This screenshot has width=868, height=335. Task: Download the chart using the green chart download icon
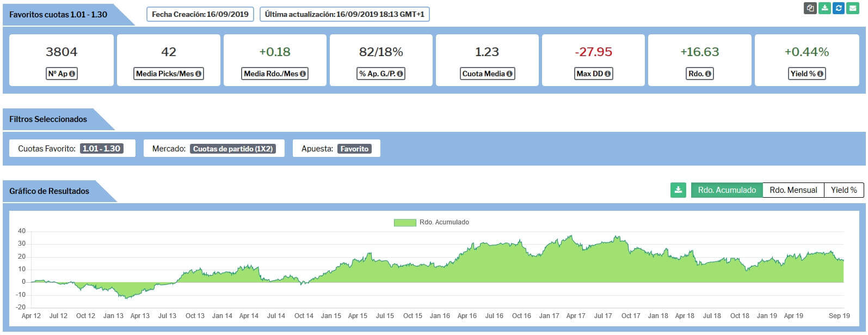678,190
